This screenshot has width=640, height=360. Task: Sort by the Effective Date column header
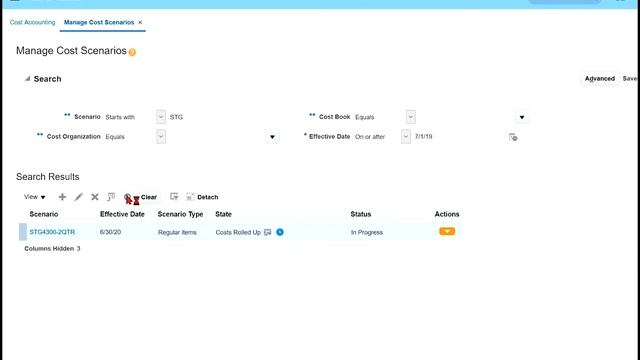(122, 214)
